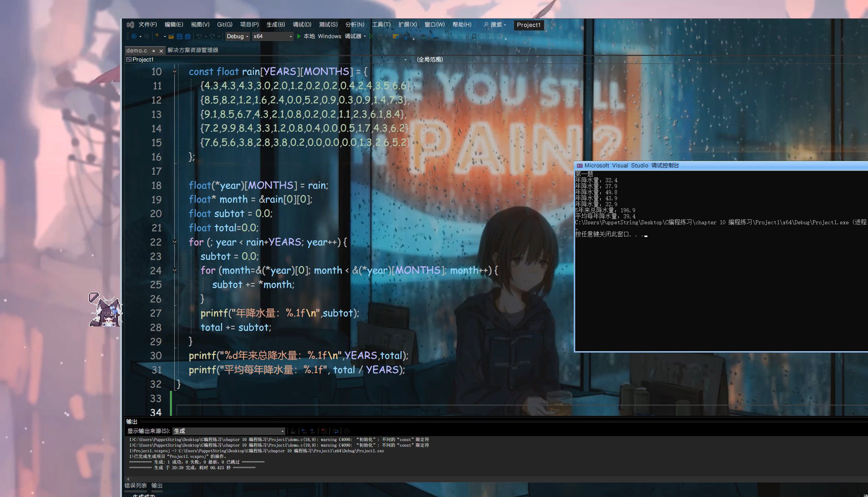
Task: Click the Project1 solution name label
Action: point(528,25)
